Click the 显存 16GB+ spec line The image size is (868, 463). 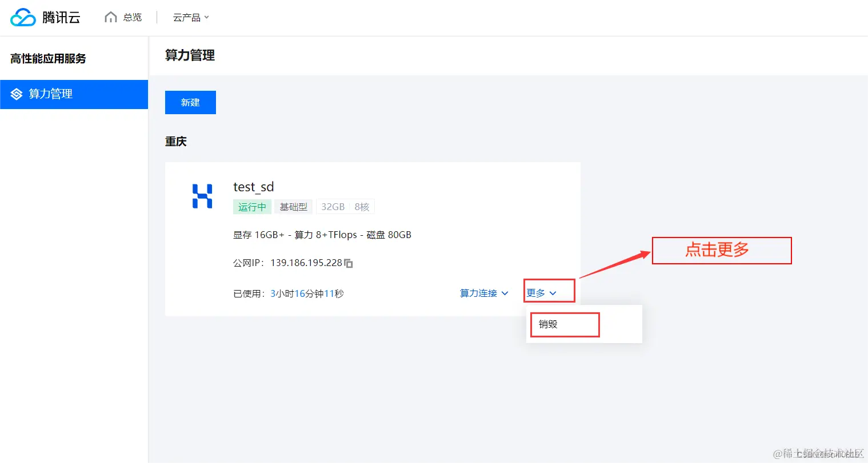(x=322, y=235)
